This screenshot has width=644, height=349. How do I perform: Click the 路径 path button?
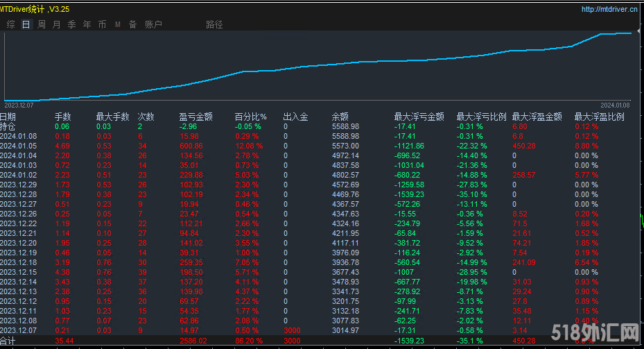click(214, 24)
